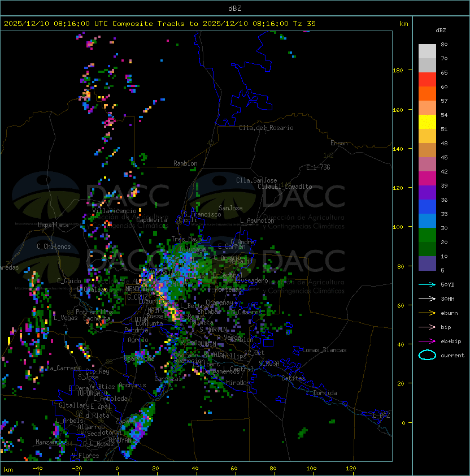Click the yellow eburn arrow in legend
Viewport: 470px width, 476px height.
[x=427, y=313]
